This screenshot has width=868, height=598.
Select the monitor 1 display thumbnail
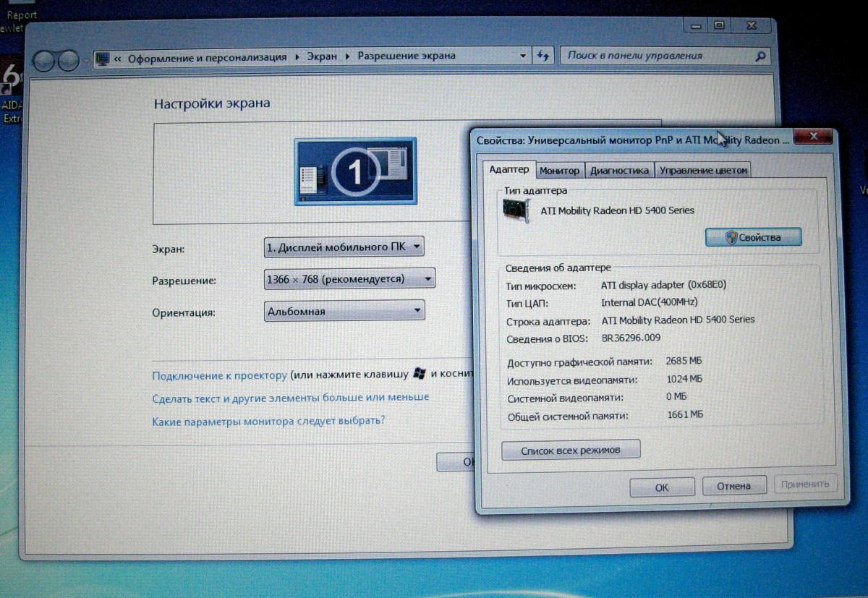point(355,170)
